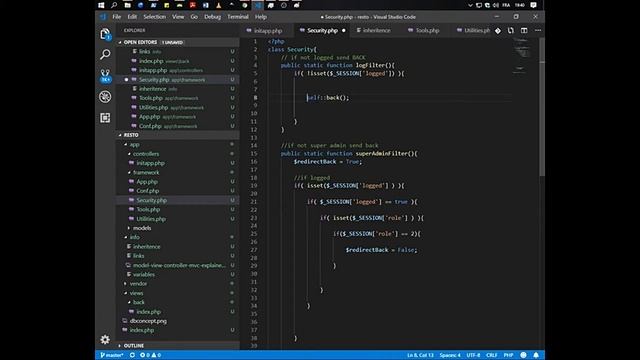This screenshot has width=640, height=360.
Task: Switch to the initapp.php editor tab
Action: (x=267, y=31)
